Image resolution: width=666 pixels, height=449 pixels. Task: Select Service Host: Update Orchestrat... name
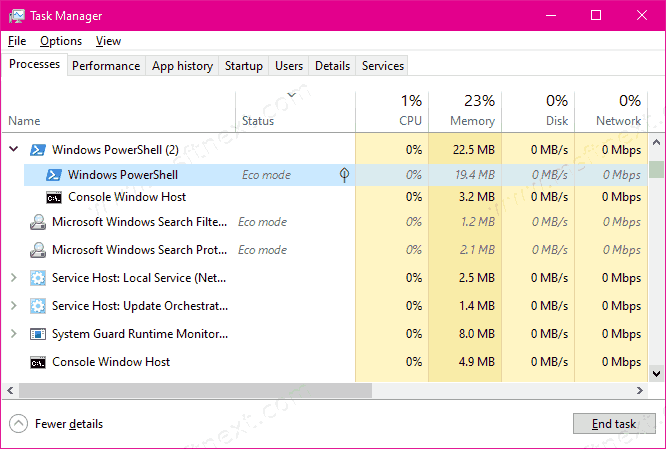(x=140, y=306)
